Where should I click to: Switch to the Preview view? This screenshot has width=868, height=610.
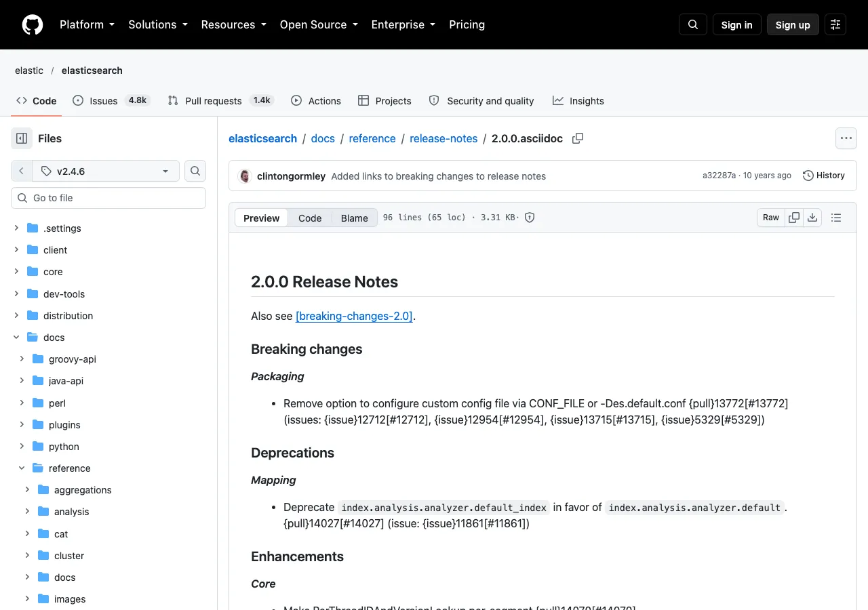(261, 218)
